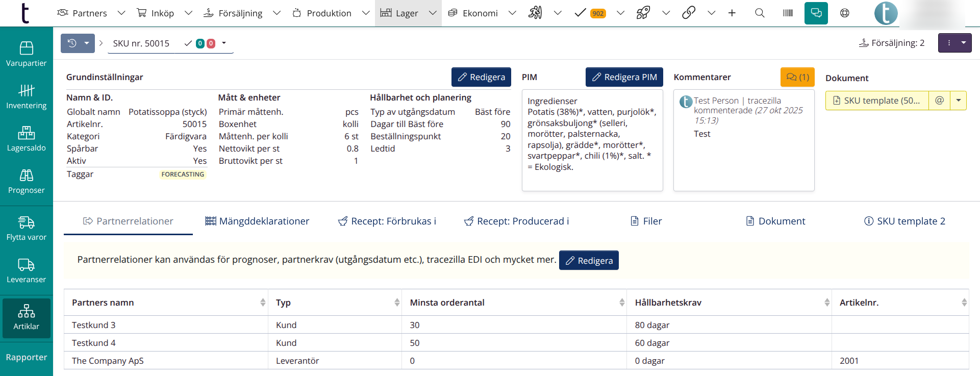Open the orange comments (1) button
Image resolution: width=980 pixels, height=376 pixels.
point(797,77)
